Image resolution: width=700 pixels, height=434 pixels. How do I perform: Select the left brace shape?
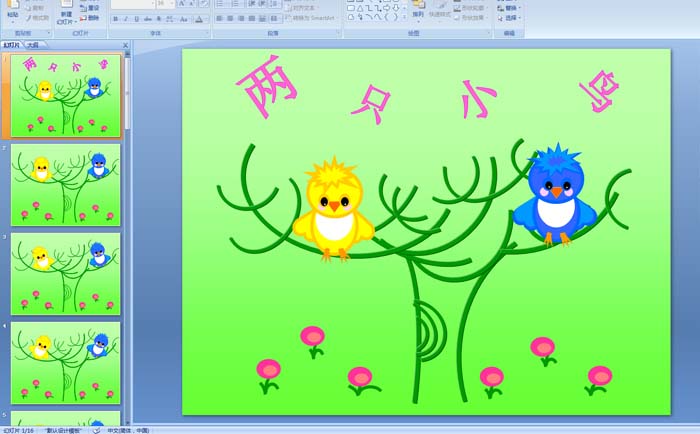click(387, 17)
